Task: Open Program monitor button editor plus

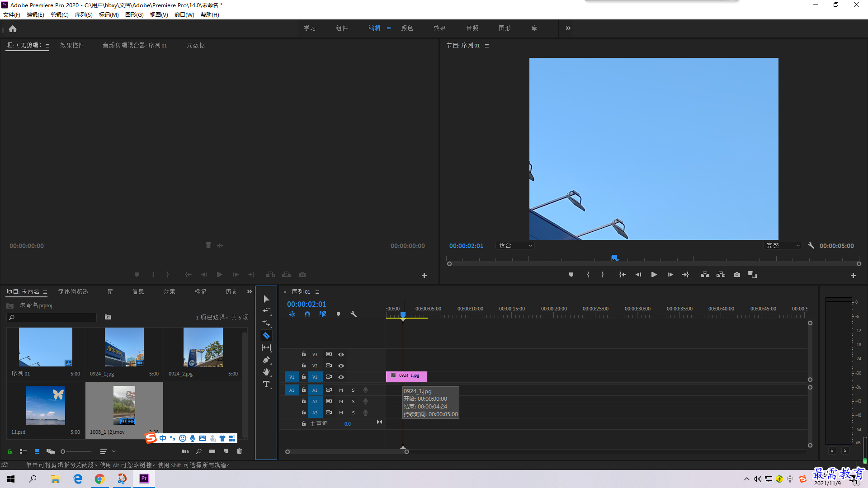Action: [853, 275]
